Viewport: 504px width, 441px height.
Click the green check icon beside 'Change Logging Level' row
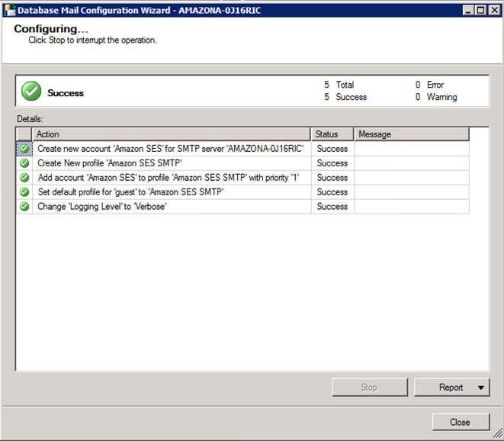[24, 206]
